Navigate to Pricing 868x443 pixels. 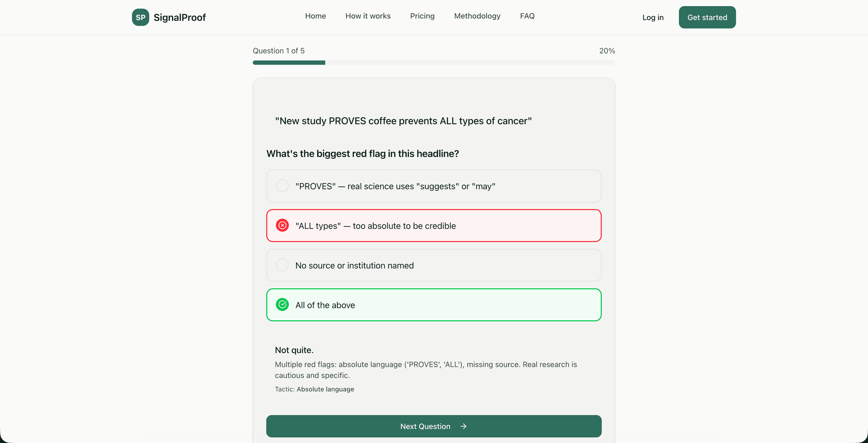422,16
